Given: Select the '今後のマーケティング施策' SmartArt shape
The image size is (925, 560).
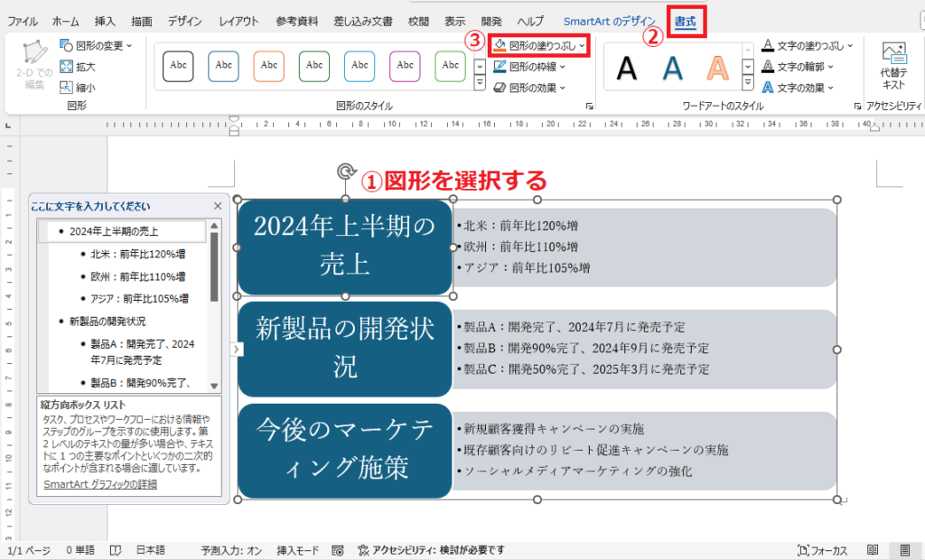Looking at the screenshot, I should coord(345,451).
